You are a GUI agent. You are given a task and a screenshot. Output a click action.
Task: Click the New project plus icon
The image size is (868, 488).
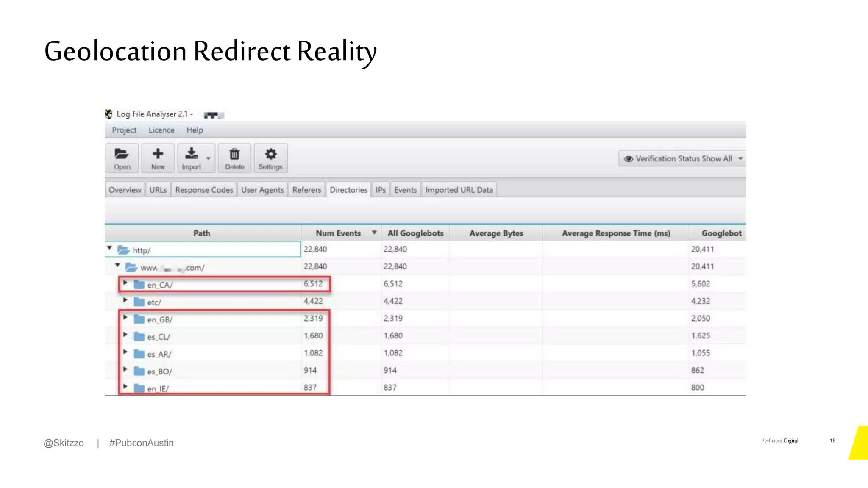158,154
